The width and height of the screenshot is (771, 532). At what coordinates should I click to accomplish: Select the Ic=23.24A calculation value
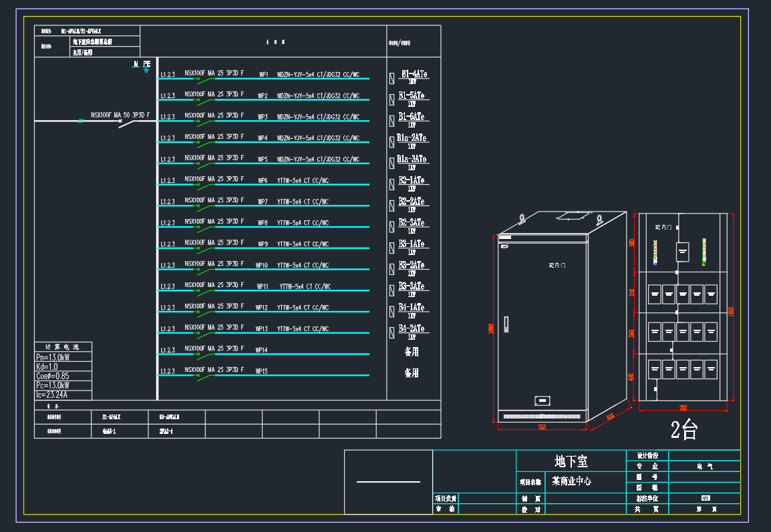(x=52, y=394)
